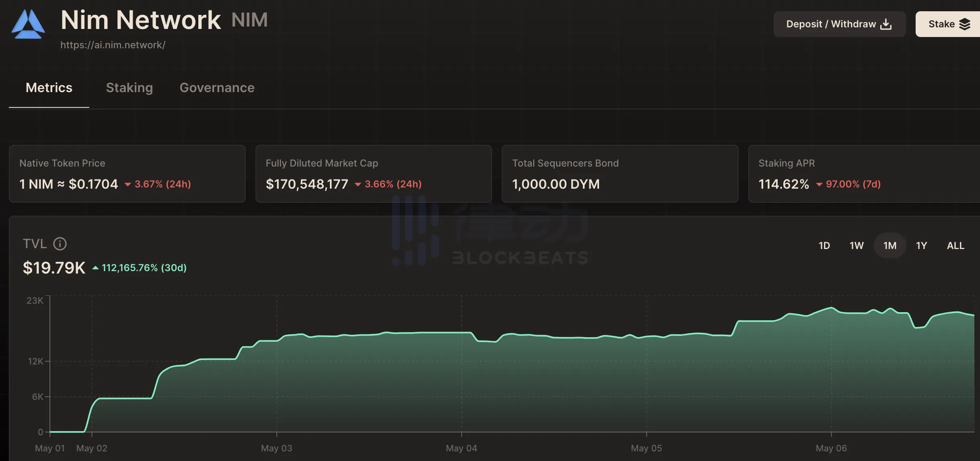Viewport: 980px width, 461px height.
Task: Click the red arrow beside 3.66% (24h)
Action: tap(358, 185)
